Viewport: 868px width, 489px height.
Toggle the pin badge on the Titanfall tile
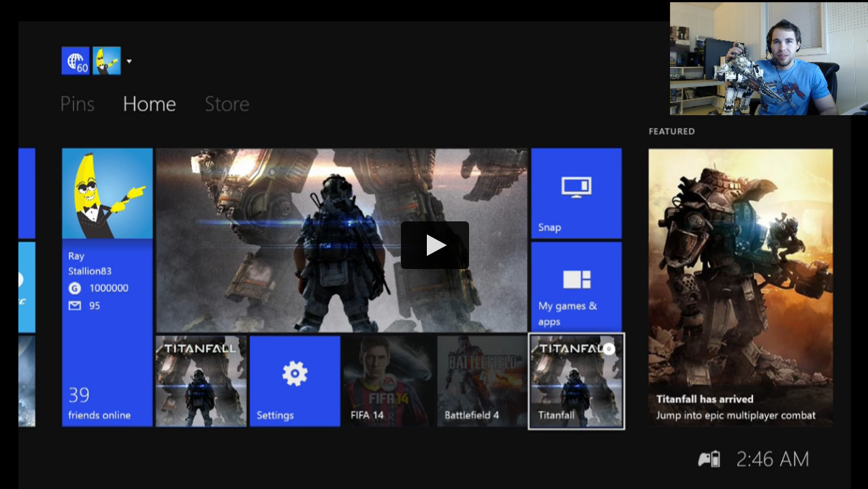(x=608, y=347)
